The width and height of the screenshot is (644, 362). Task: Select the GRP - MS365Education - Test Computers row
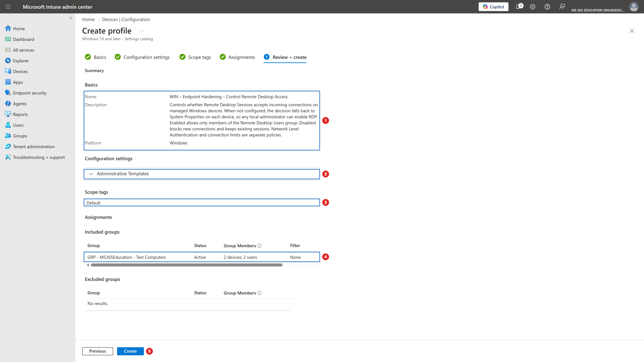pyautogui.click(x=201, y=257)
